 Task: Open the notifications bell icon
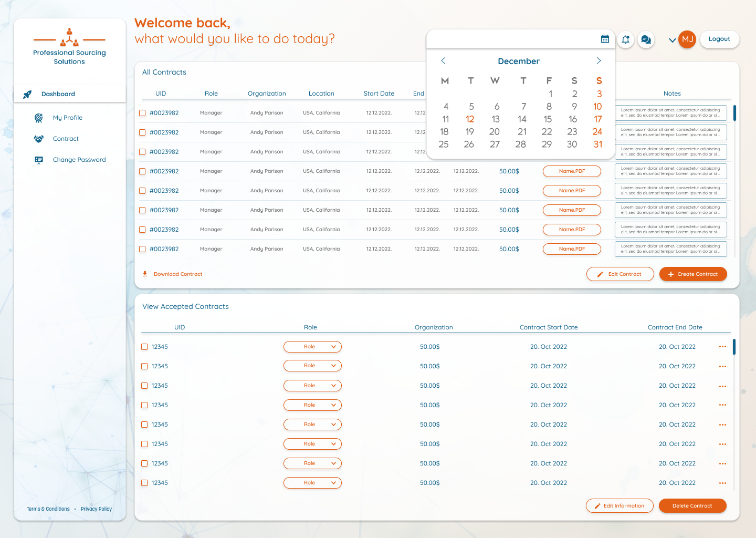[625, 39]
